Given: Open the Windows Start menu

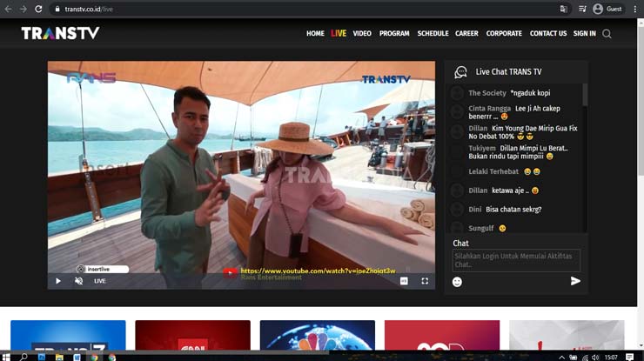Looking at the screenshot, I should coord(6,357).
